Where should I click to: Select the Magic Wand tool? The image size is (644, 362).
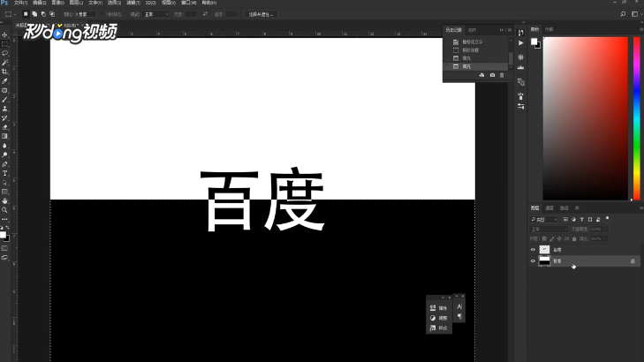[x=5, y=63]
